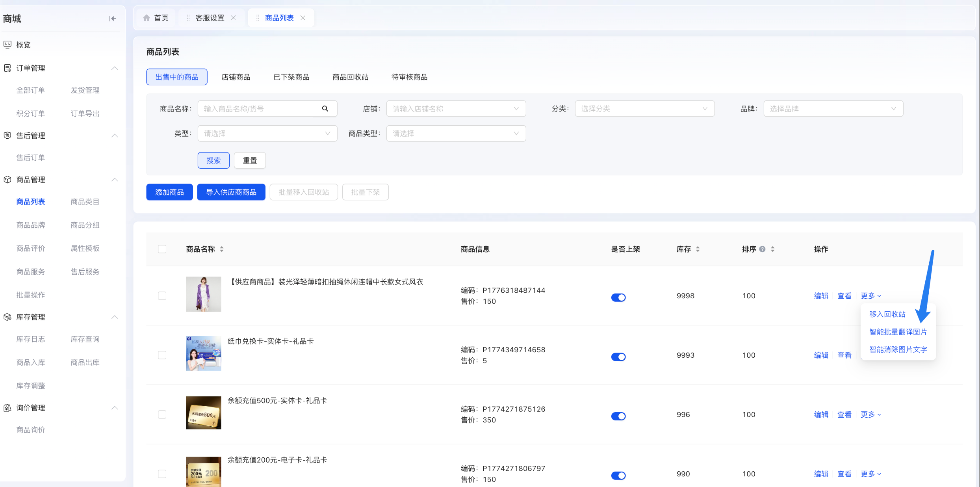The width and height of the screenshot is (980, 487).
Task: Open 更多 menu for 余额充值500元 row
Action: (x=871, y=415)
